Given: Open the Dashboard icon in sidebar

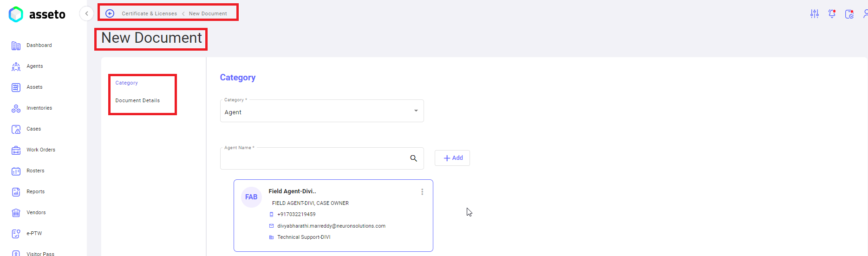Looking at the screenshot, I should point(16,46).
